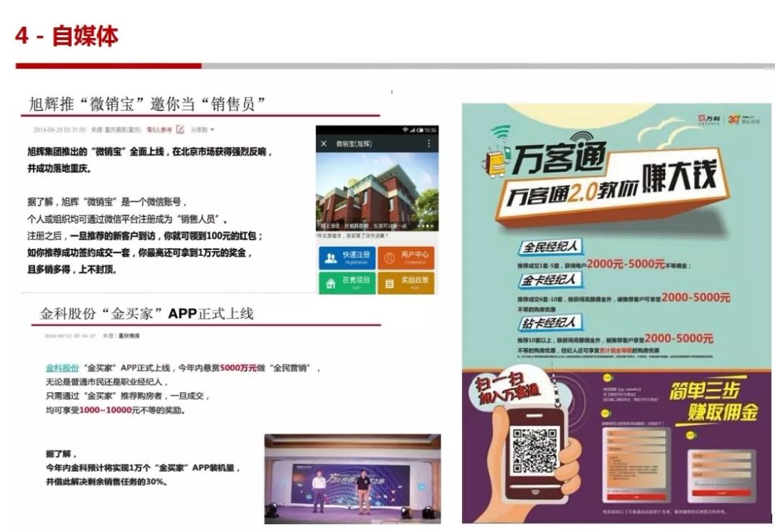Image resolution: width=775 pixels, height=532 pixels.
Task: Tap the 快速注册 Registration tile
Action: click(x=347, y=258)
